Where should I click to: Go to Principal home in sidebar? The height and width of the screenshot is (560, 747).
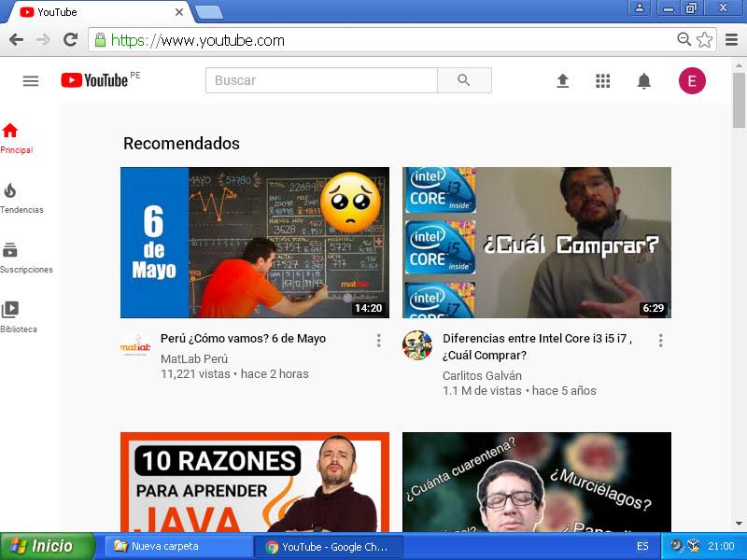tap(16, 138)
